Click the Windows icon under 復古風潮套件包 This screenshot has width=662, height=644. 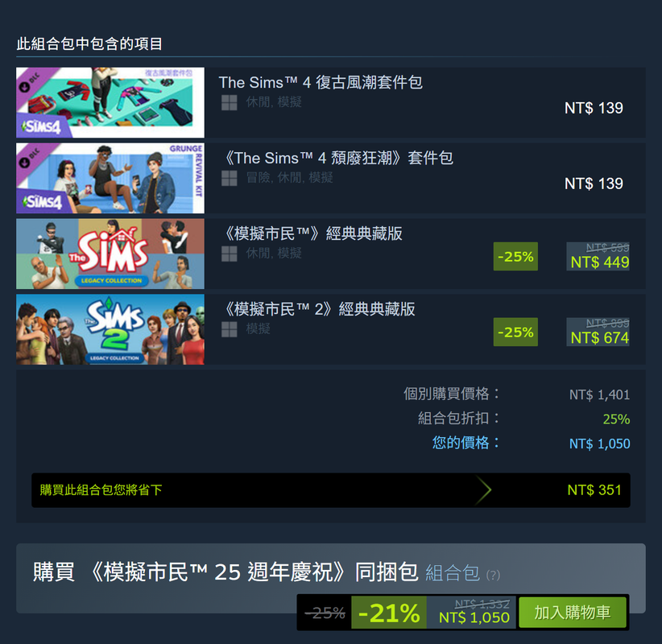pos(230,102)
